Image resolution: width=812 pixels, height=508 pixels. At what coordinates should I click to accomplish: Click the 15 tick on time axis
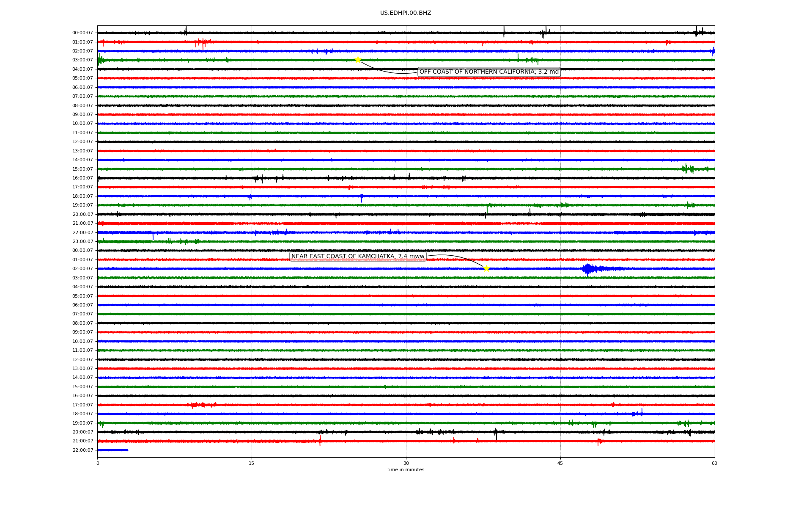(252, 463)
